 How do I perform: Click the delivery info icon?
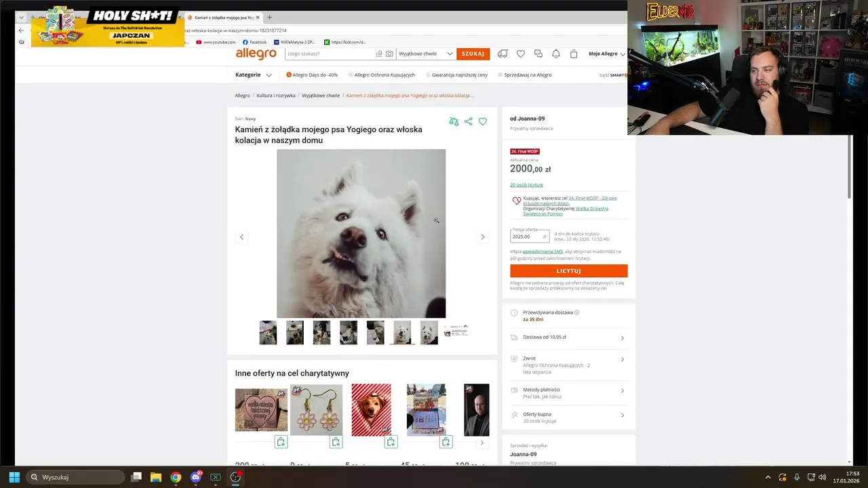[577, 312]
